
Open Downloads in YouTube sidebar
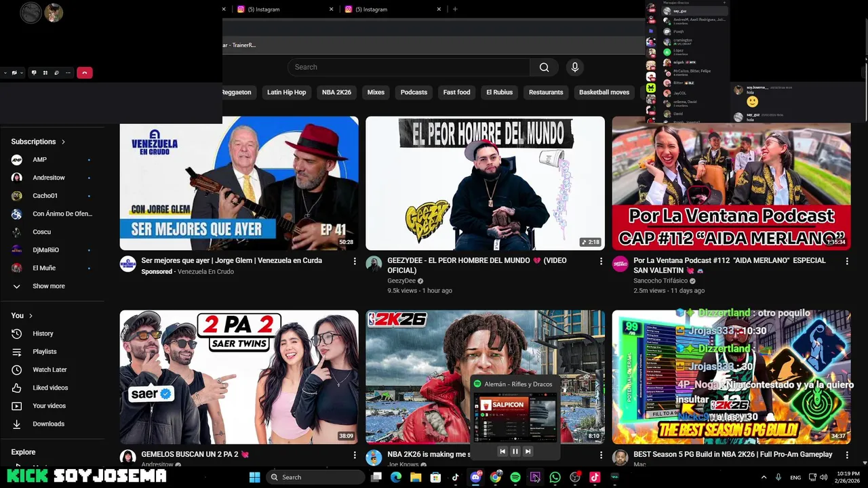(x=48, y=424)
